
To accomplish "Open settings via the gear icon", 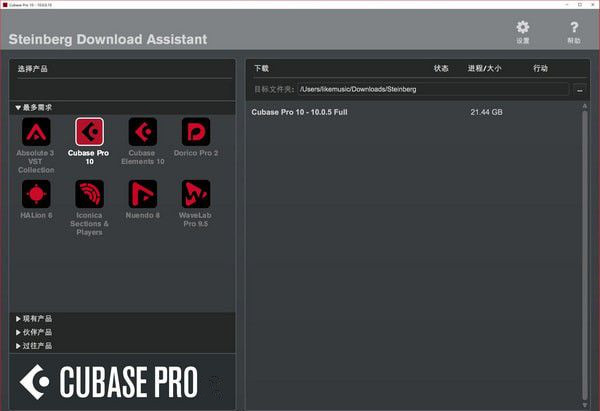I will pos(522,29).
